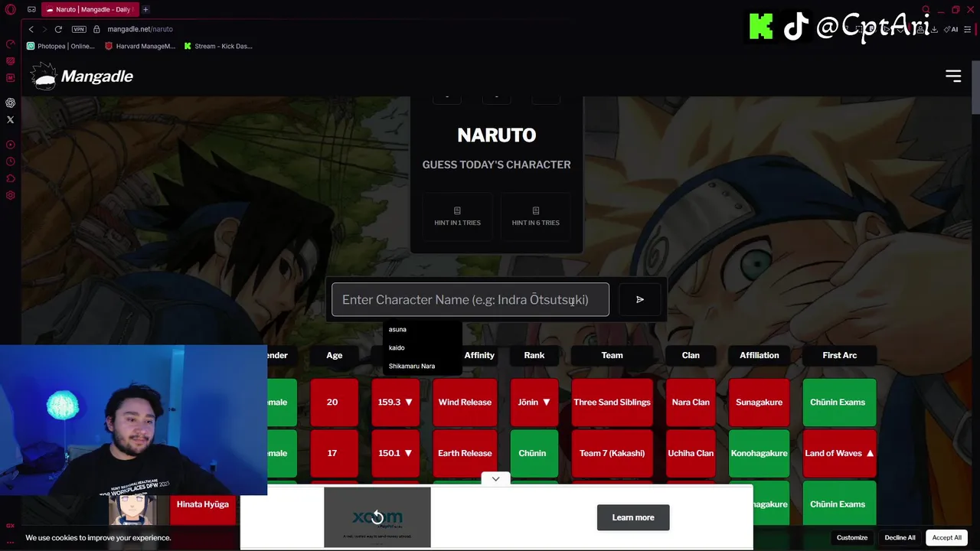The width and height of the screenshot is (980, 551).
Task: Accept all cookies
Action: click(947, 537)
